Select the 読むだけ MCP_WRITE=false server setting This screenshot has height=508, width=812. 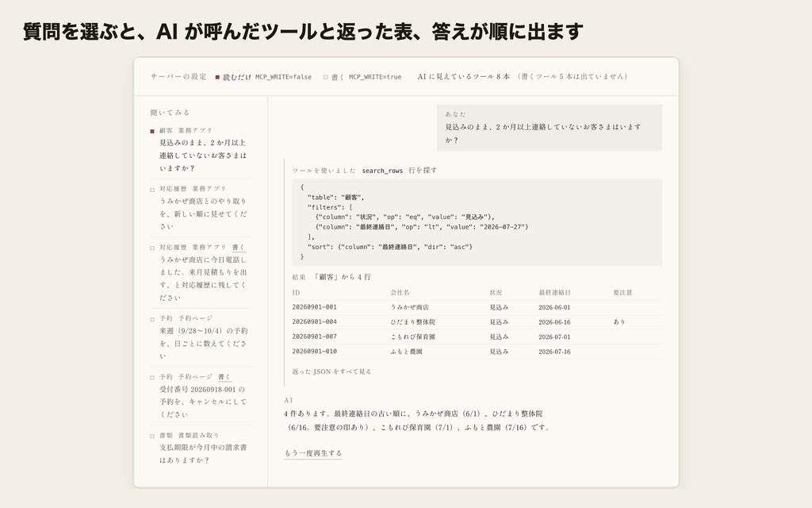coord(263,77)
